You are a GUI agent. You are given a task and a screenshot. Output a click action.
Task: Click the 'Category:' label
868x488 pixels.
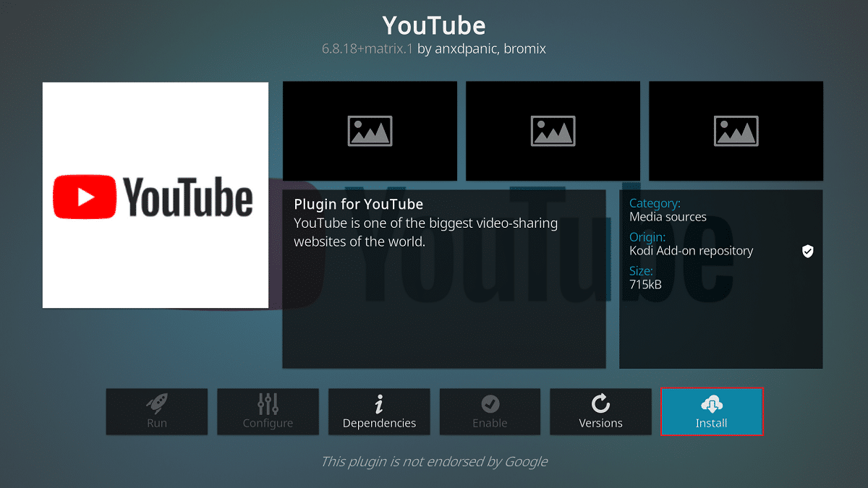[655, 204]
